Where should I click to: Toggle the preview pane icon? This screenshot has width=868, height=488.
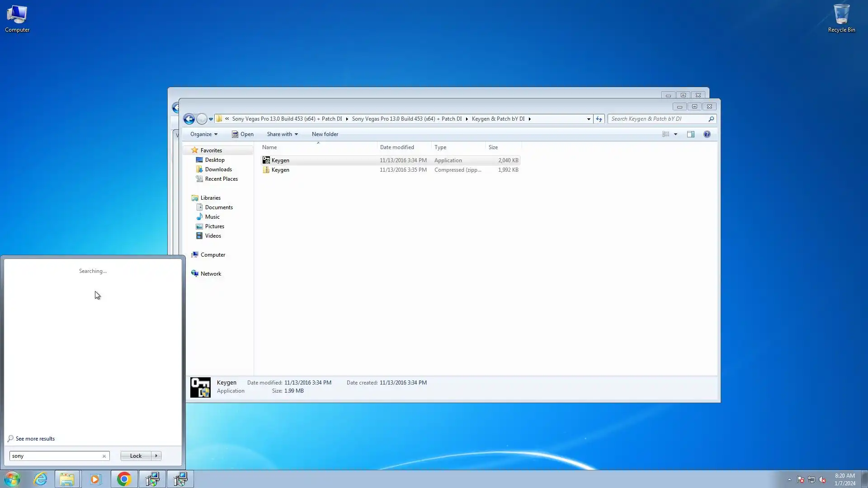point(690,134)
